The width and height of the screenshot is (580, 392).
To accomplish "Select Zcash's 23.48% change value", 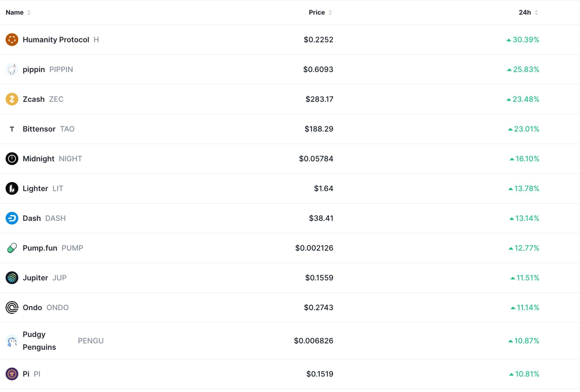I will pyautogui.click(x=526, y=99).
